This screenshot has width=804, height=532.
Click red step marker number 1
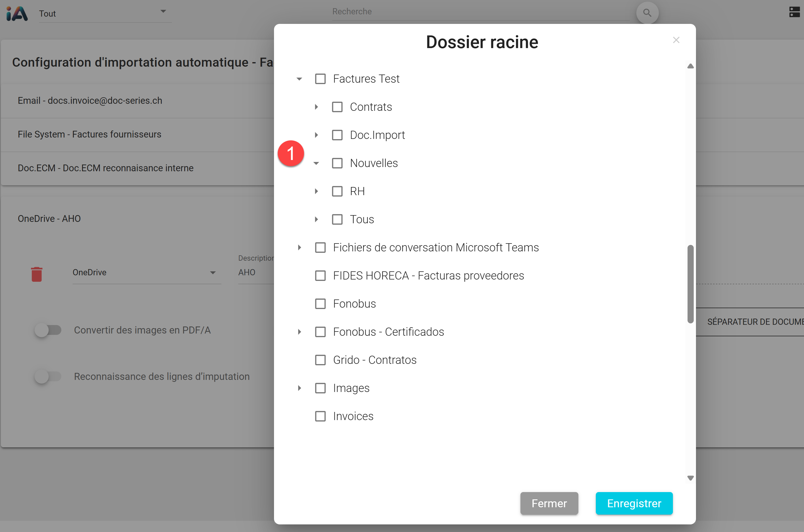coord(291,153)
